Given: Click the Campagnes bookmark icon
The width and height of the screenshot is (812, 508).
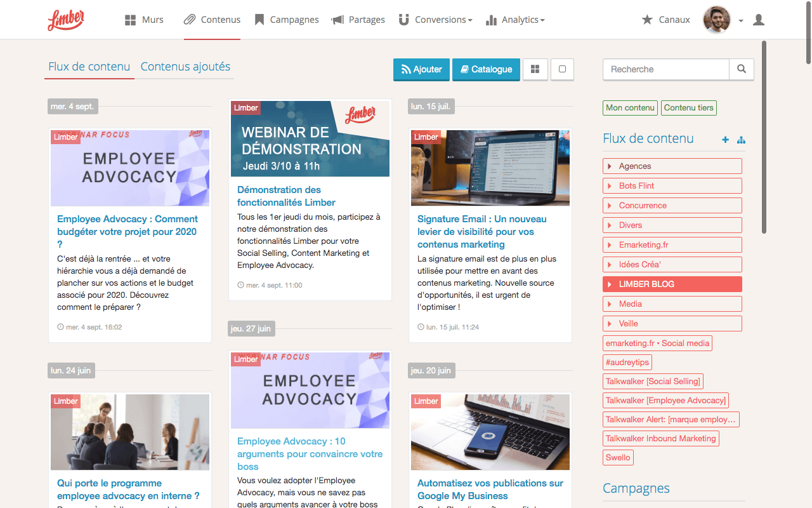Looking at the screenshot, I should pyautogui.click(x=259, y=20).
